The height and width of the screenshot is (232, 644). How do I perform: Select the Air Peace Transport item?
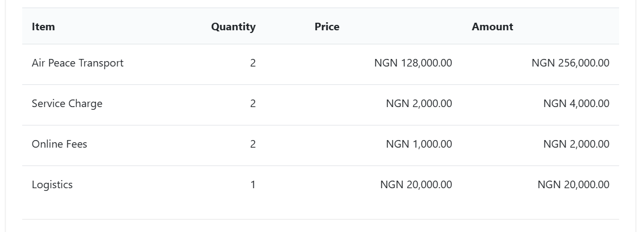77,63
